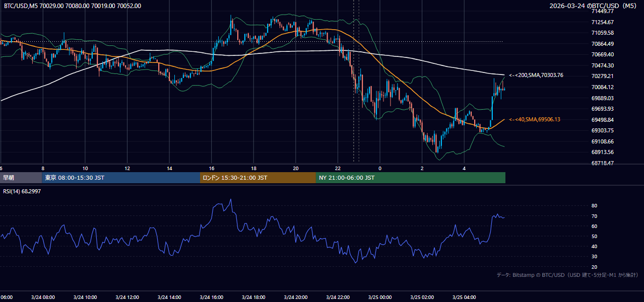Click RSI axis level 40
Image resolution: width=644 pixels, height=302 pixels.
click(594, 246)
